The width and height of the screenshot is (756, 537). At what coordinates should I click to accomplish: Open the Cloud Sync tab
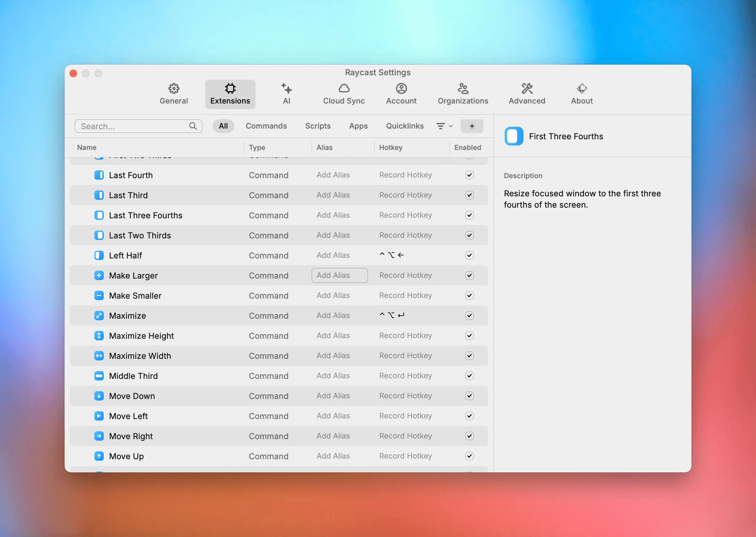pos(344,94)
